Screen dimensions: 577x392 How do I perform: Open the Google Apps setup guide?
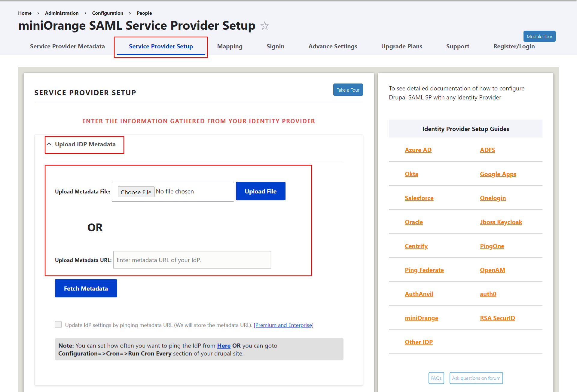pyautogui.click(x=498, y=174)
